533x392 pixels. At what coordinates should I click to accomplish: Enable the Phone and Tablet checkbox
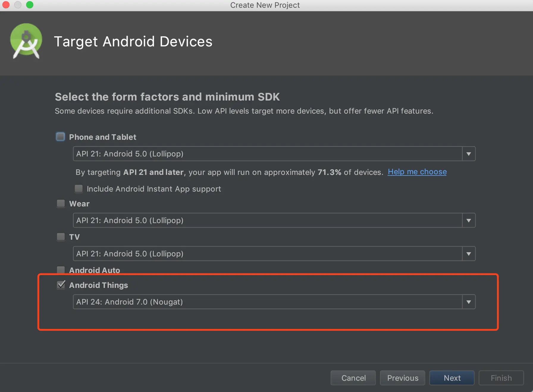click(x=61, y=137)
